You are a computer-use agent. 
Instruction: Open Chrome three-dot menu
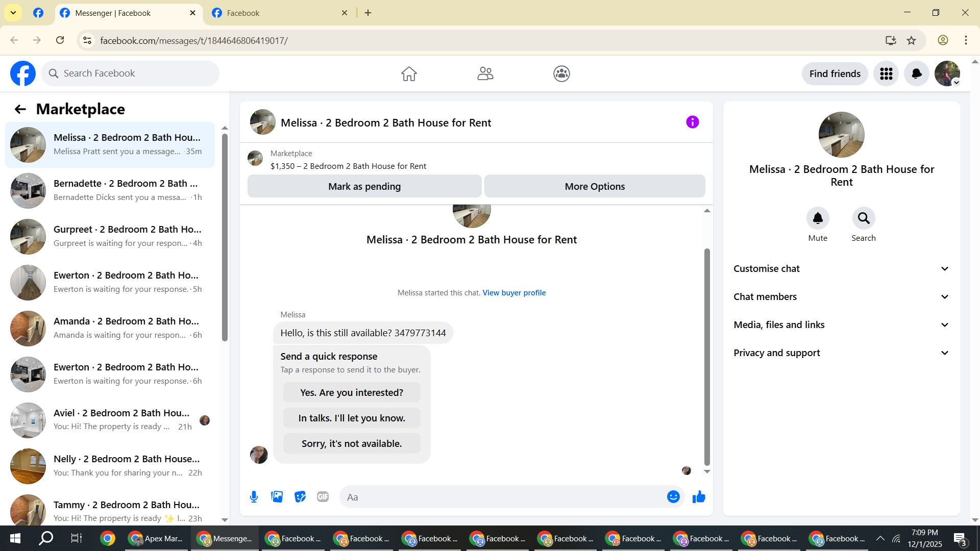coord(966,40)
